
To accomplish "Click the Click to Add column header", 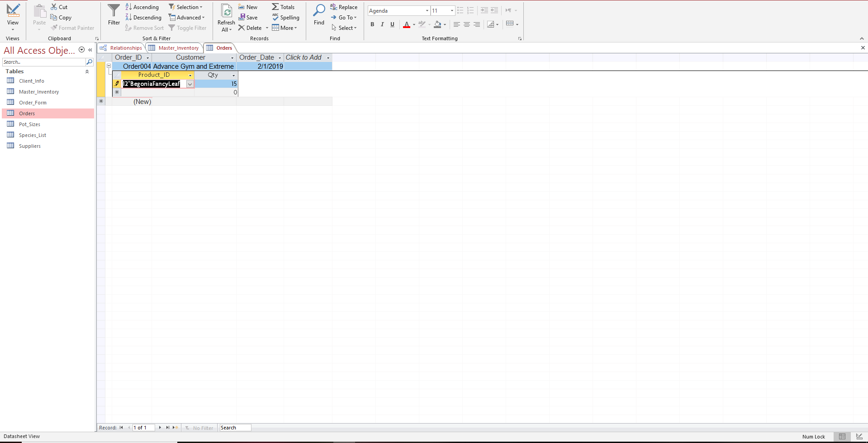I will click(308, 57).
